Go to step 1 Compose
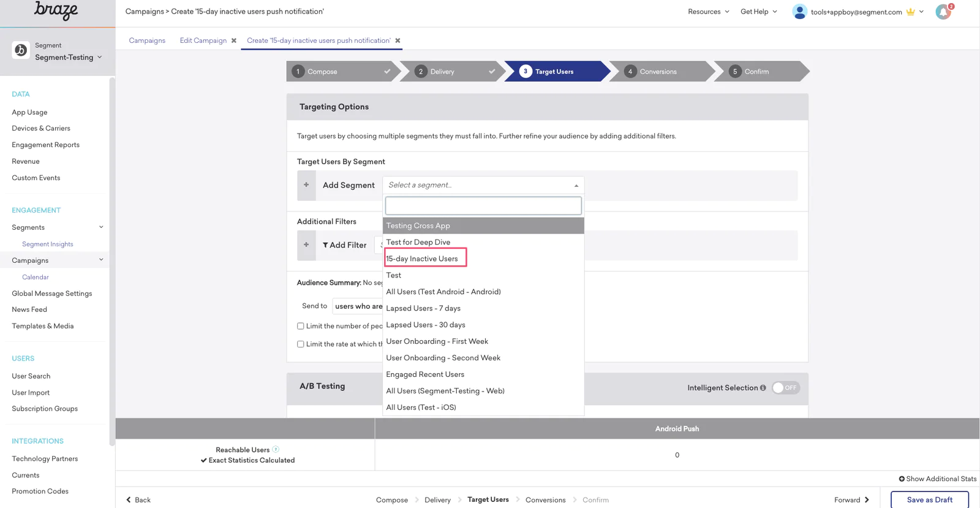 [343, 71]
